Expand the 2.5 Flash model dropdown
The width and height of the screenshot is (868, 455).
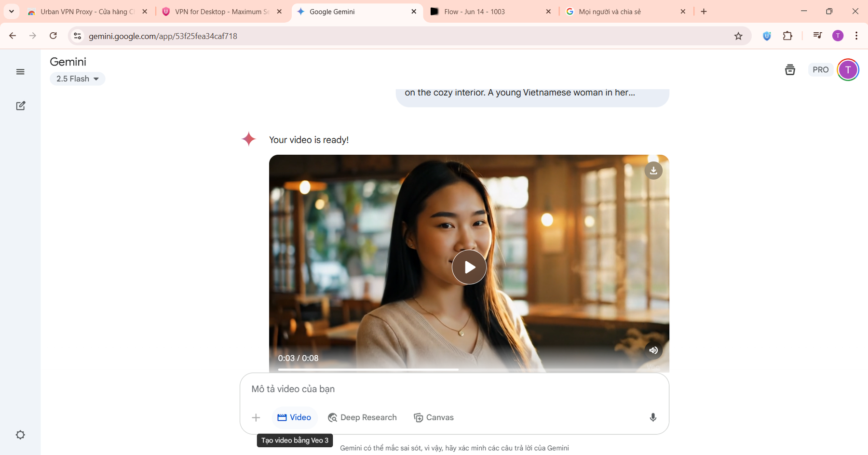point(78,79)
